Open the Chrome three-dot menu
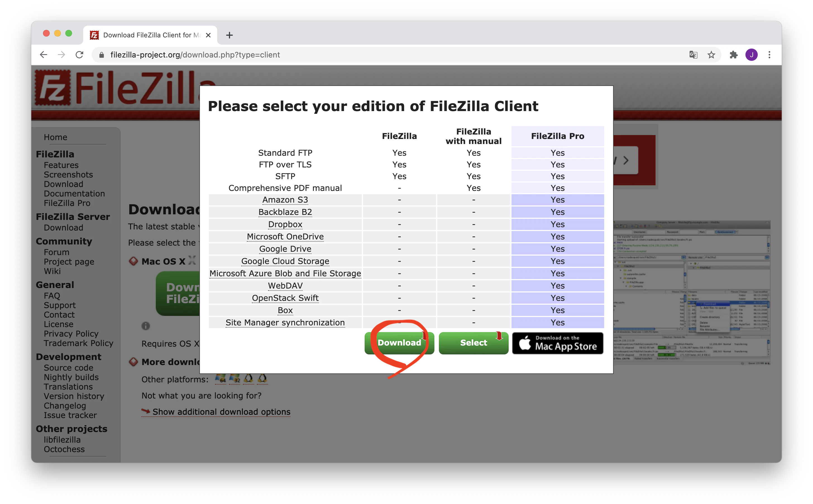This screenshot has height=504, width=813. (x=769, y=55)
